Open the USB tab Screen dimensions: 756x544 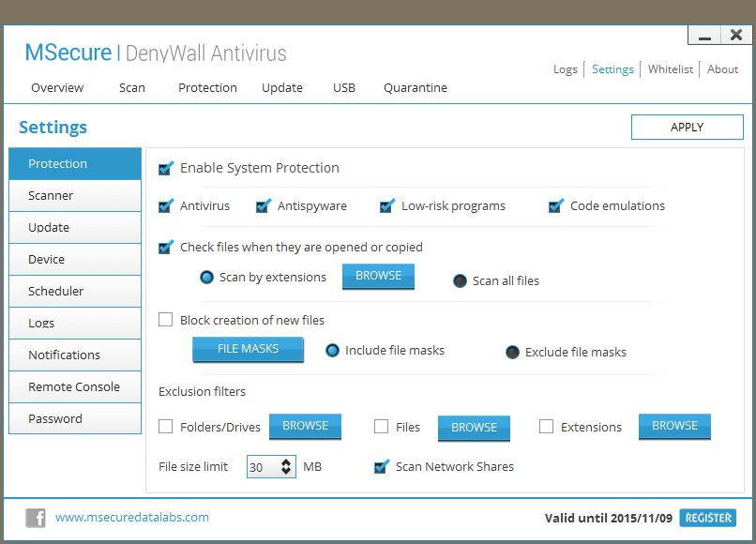click(344, 88)
